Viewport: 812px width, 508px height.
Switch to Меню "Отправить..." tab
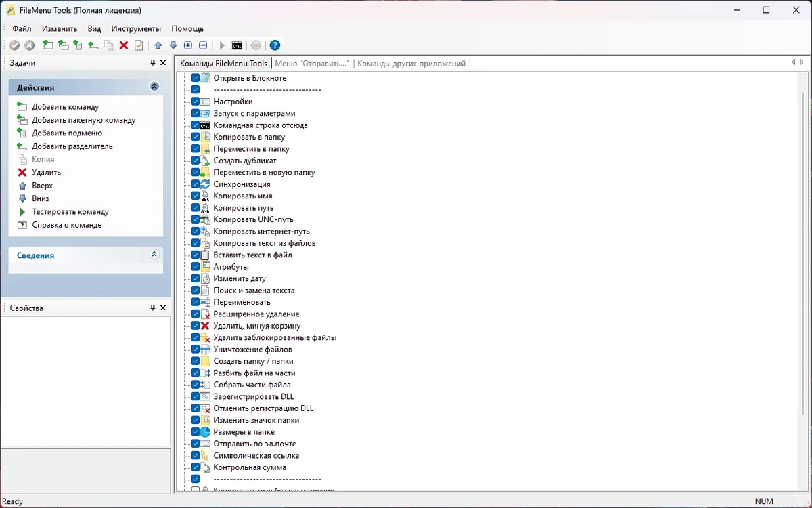(313, 64)
